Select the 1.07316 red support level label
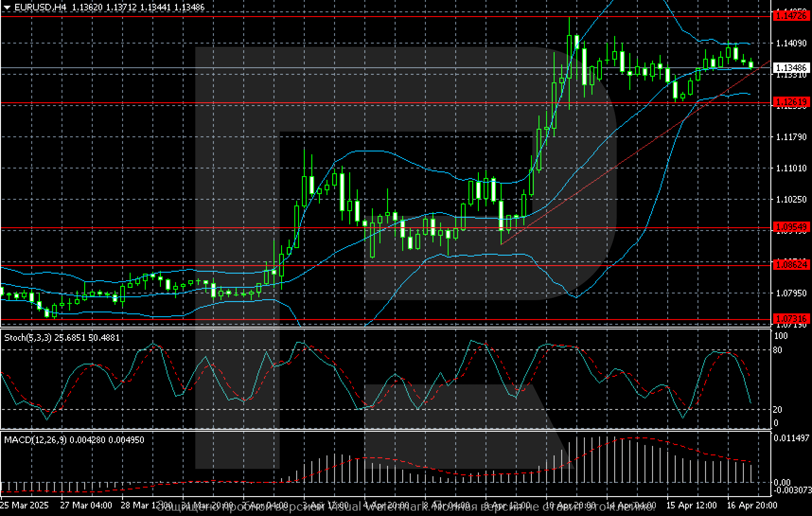This screenshot has height=516, width=812. point(790,319)
